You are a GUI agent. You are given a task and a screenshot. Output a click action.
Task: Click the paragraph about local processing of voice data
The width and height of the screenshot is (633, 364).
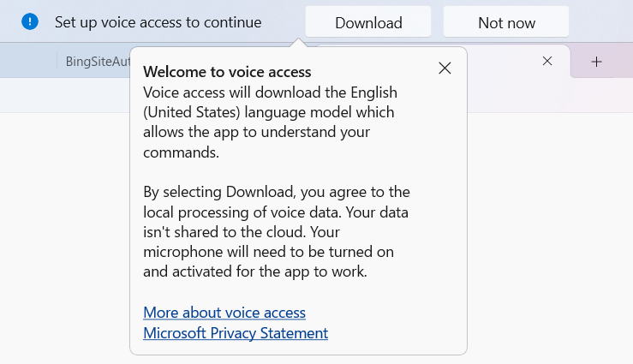pyautogui.click(x=277, y=231)
